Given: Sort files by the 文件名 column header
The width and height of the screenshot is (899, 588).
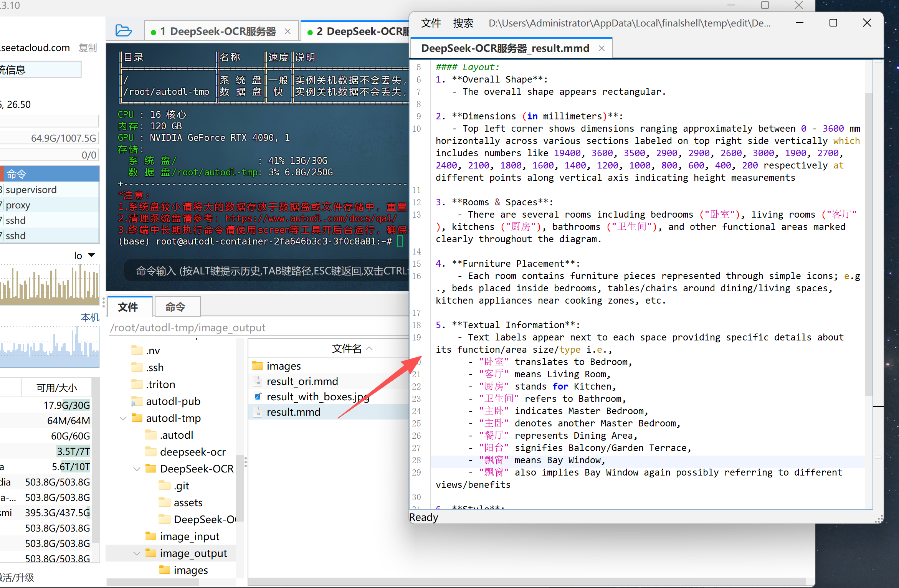Looking at the screenshot, I should (x=347, y=349).
